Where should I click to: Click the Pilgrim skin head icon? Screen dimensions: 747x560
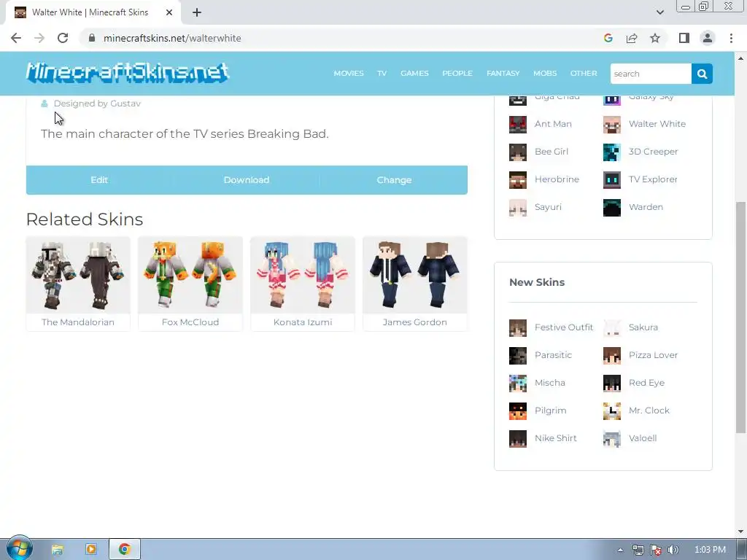pyautogui.click(x=518, y=411)
